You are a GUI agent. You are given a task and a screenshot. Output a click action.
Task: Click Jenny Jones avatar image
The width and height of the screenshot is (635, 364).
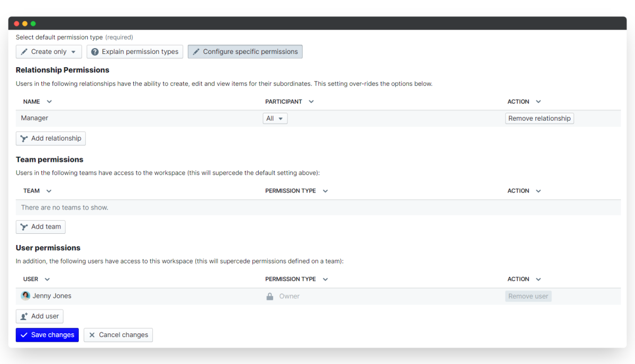pos(25,296)
